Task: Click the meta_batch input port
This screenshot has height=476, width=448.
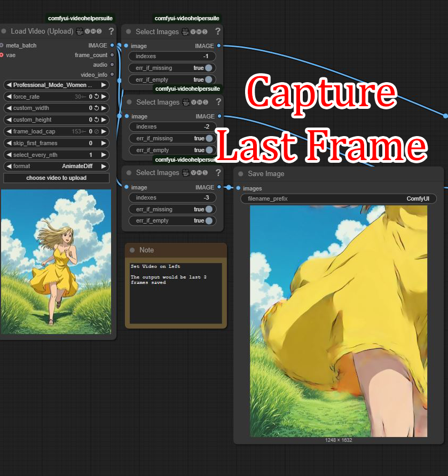Action: tap(2, 45)
